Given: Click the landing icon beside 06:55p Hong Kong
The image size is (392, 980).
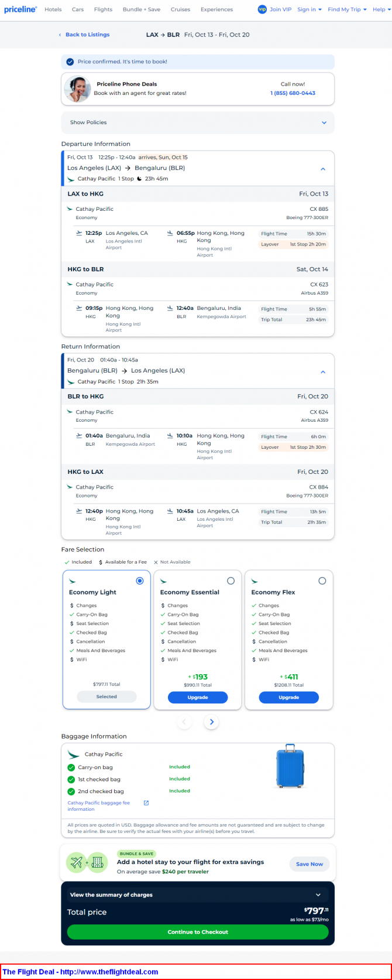Looking at the screenshot, I should (170, 233).
